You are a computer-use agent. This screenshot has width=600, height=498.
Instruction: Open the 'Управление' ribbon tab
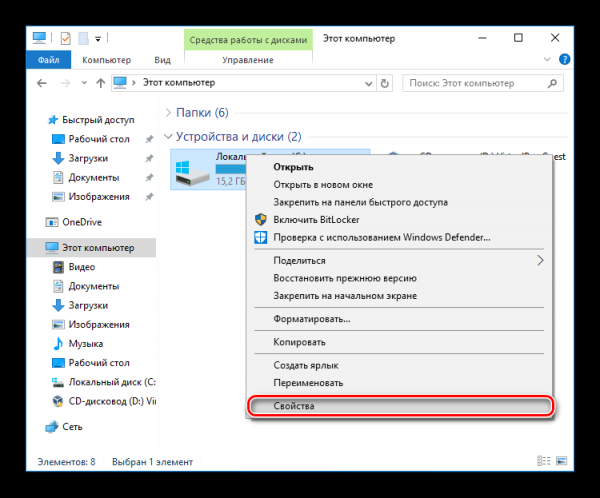click(248, 60)
